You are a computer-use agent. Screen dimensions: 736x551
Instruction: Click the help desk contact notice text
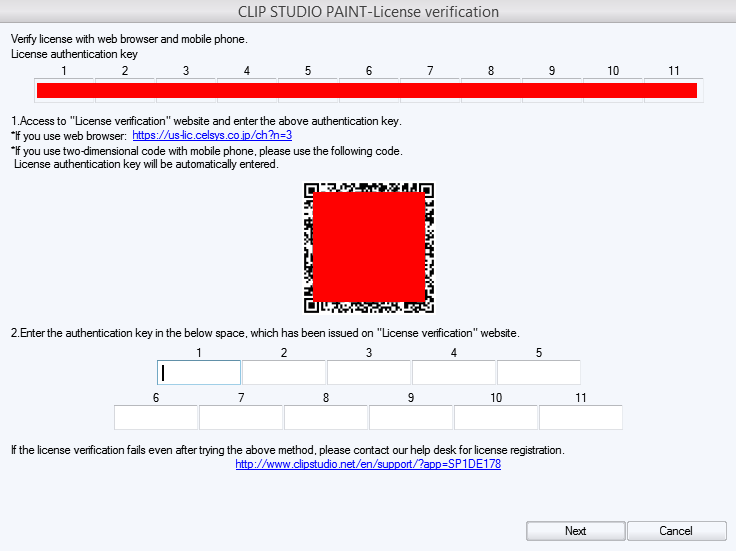click(x=288, y=450)
